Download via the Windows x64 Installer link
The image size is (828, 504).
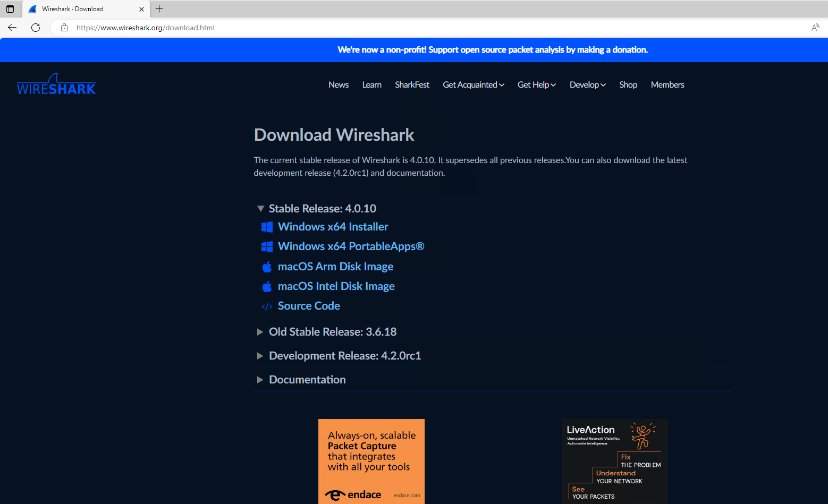(333, 227)
